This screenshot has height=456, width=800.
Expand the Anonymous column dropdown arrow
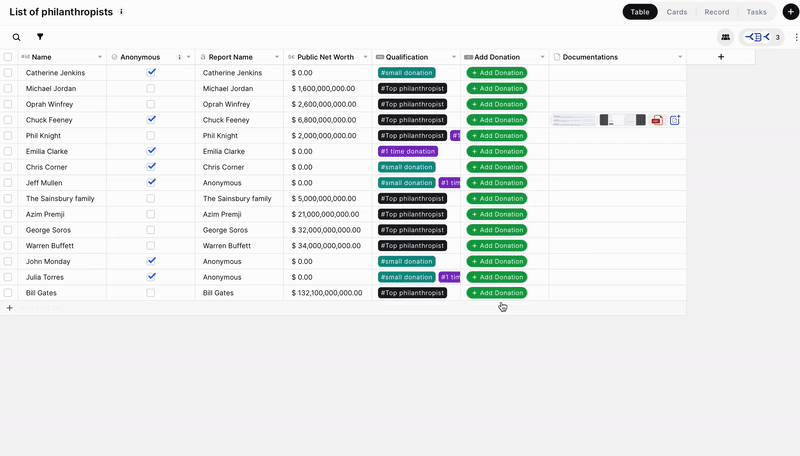coord(188,57)
